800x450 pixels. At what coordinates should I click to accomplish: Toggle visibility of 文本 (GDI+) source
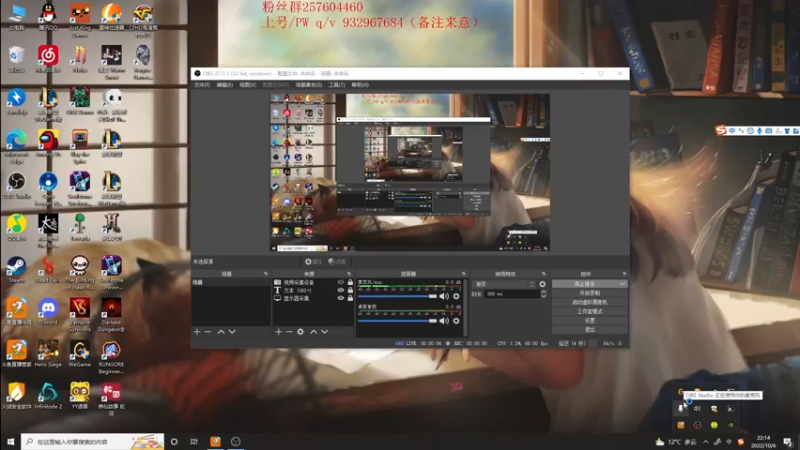pos(341,290)
